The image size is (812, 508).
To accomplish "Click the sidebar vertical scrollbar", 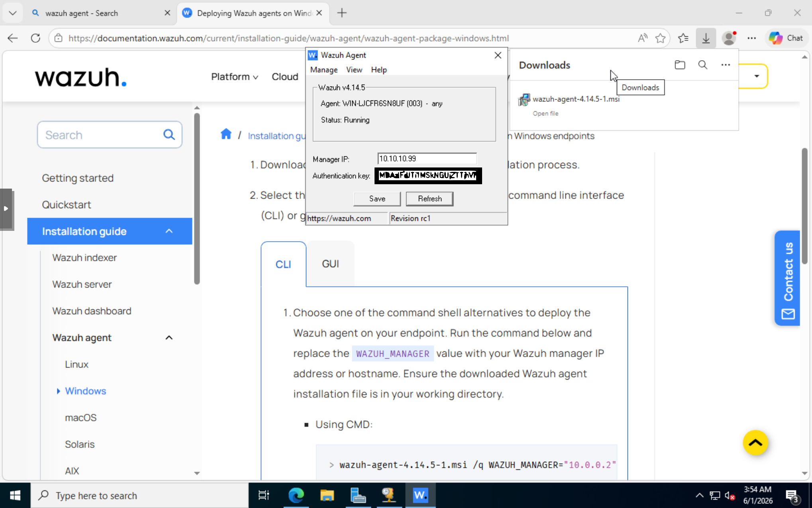I will pyautogui.click(x=197, y=199).
